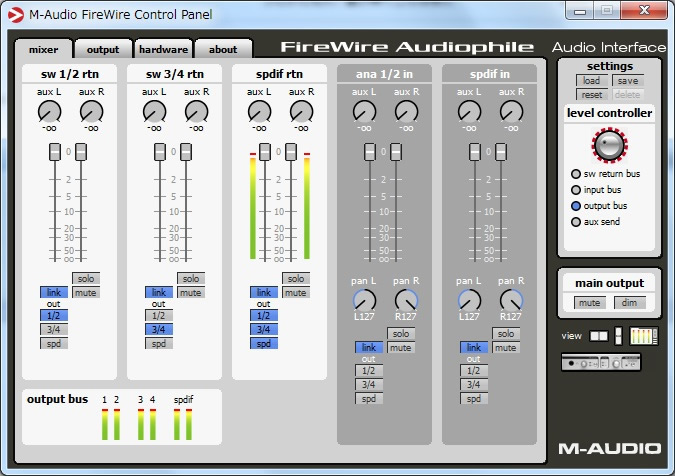Click the ana 1/2 in pan L knob
This screenshot has height=476, width=675.
pos(365,300)
